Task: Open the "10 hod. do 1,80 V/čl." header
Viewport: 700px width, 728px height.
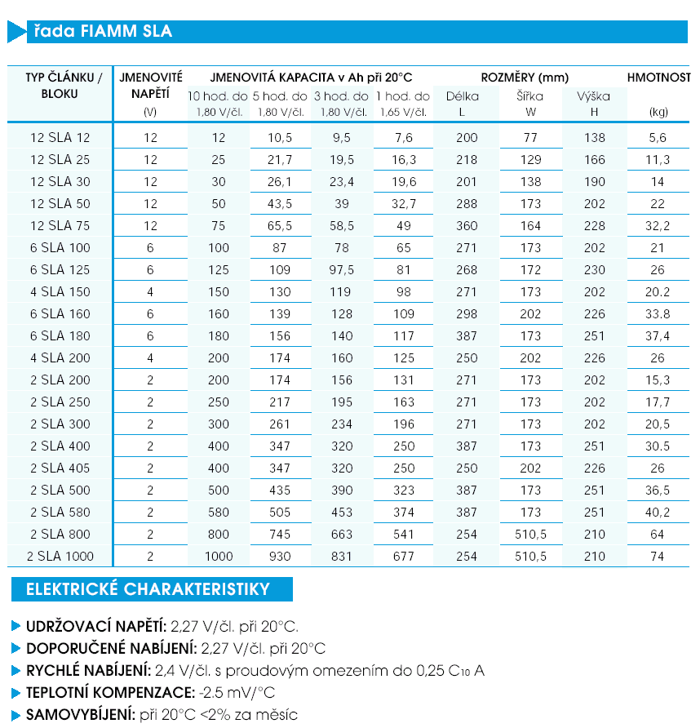Action: click(x=218, y=103)
